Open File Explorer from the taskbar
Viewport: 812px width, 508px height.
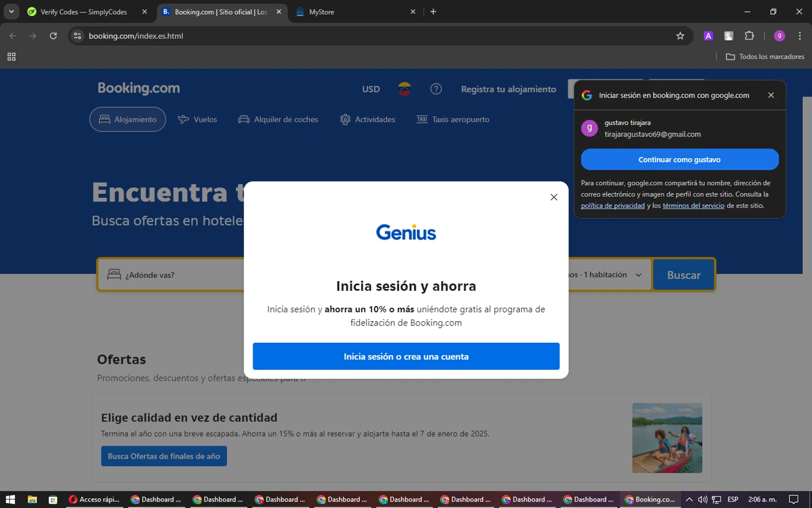(x=32, y=499)
